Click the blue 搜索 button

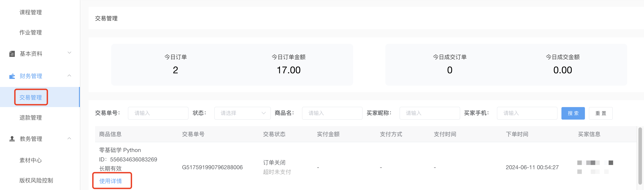[x=573, y=113]
